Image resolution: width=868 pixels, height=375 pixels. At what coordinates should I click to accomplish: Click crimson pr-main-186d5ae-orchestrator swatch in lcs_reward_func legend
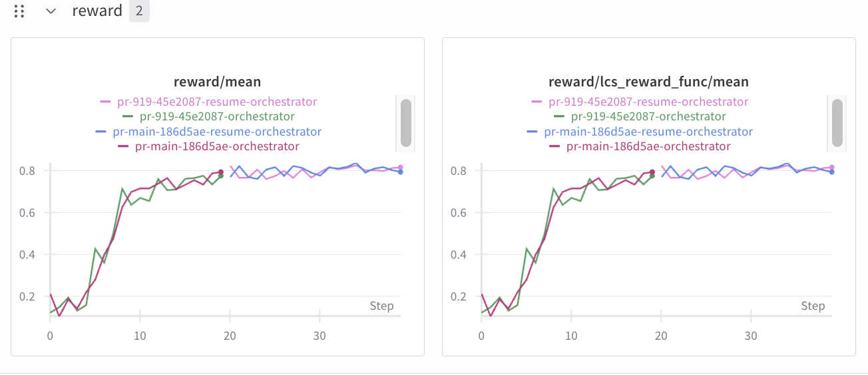(554, 147)
